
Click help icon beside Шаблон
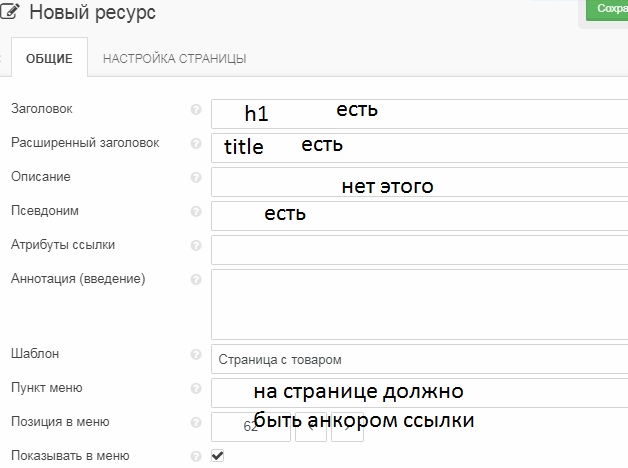tap(196, 354)
